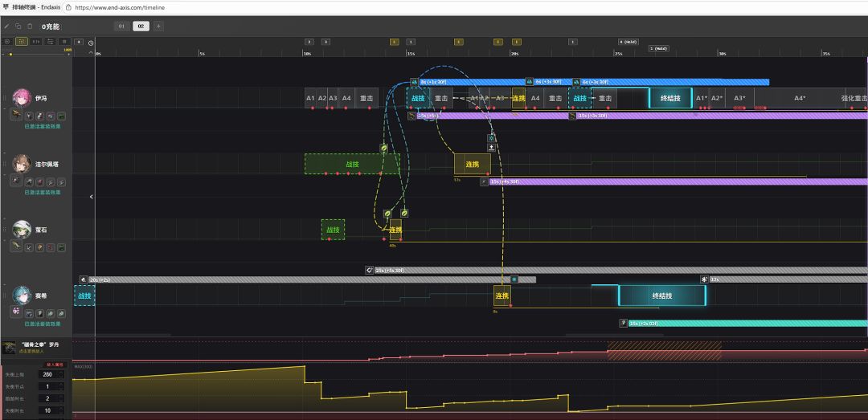Image resolution: width=868 pixels, height=420 pixels.
Task: Click the clock icon above the timeline ruler
Action: tap(91, 43)
